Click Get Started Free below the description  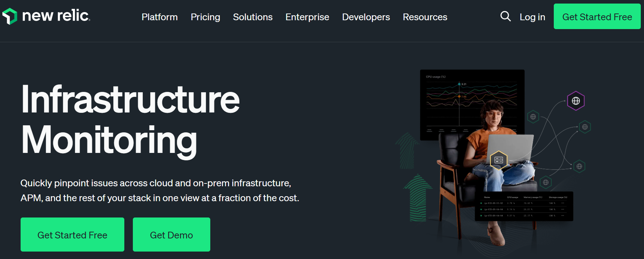click(72, 235)
